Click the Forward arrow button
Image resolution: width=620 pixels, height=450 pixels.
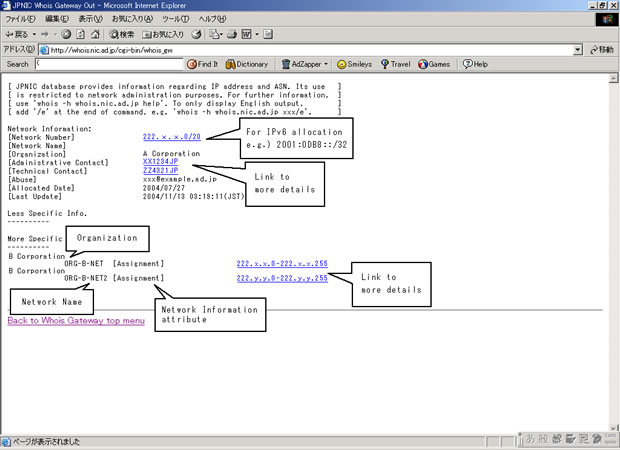(45, 34)
